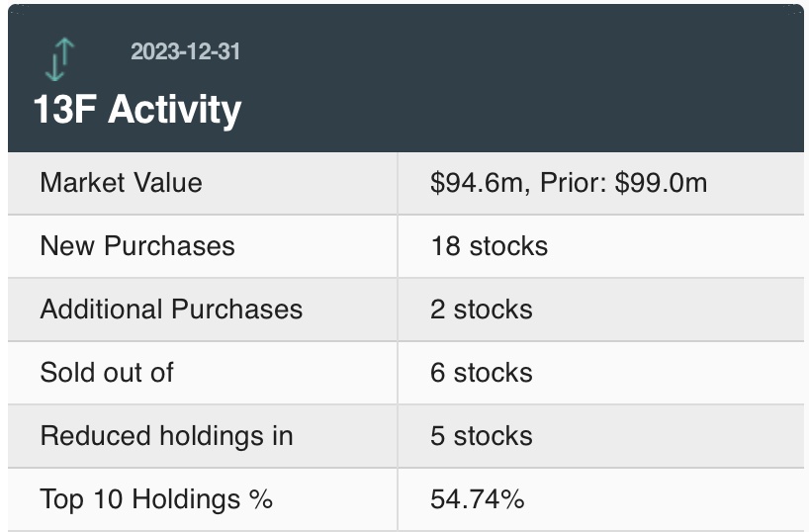Click the "Activity" word in the title
This screenshot has width=809, height=532.
point(175,109)
